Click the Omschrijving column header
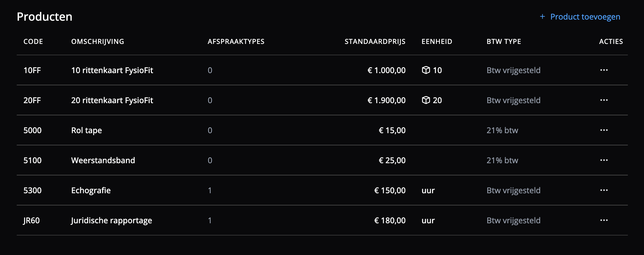The width and height of the screenshot is (644, 255). (98, 42)
